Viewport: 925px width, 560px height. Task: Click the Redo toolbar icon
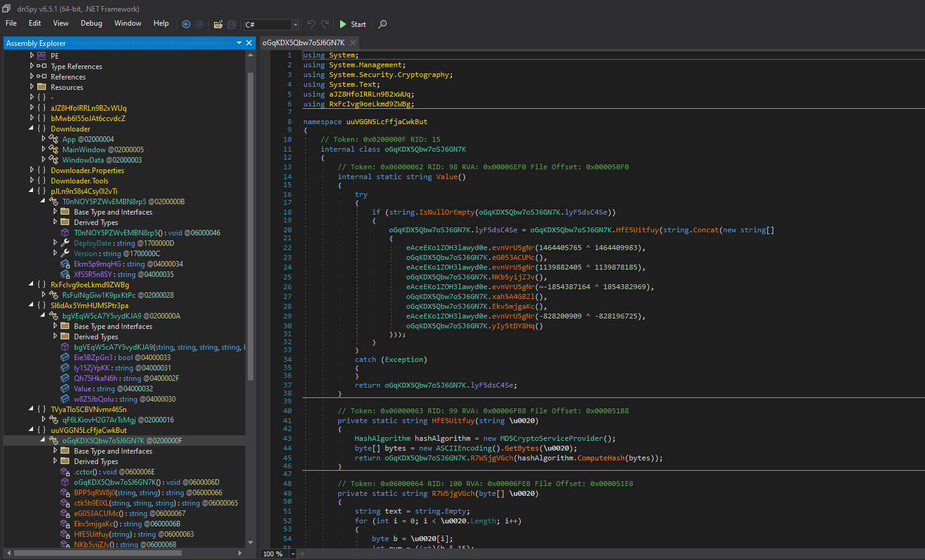pyautogui.click(x=325, y=24)
